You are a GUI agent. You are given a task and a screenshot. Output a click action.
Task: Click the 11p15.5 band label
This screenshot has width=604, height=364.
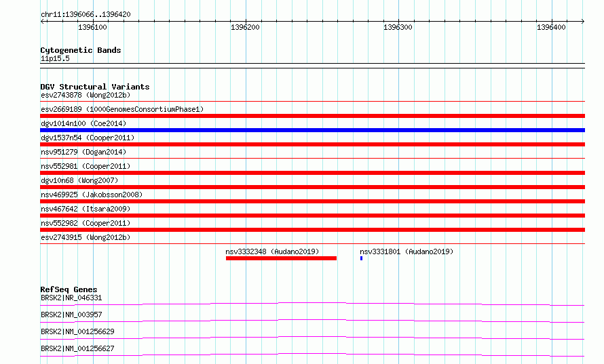55,58
